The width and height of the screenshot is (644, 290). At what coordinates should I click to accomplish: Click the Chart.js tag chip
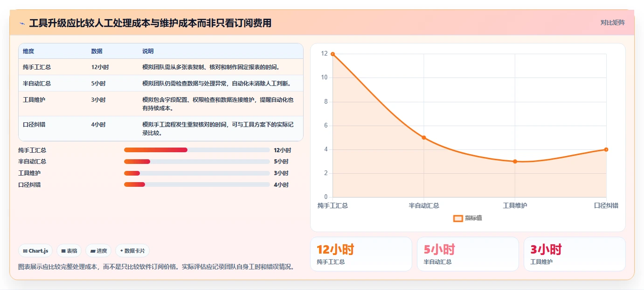tap(36, 251)
